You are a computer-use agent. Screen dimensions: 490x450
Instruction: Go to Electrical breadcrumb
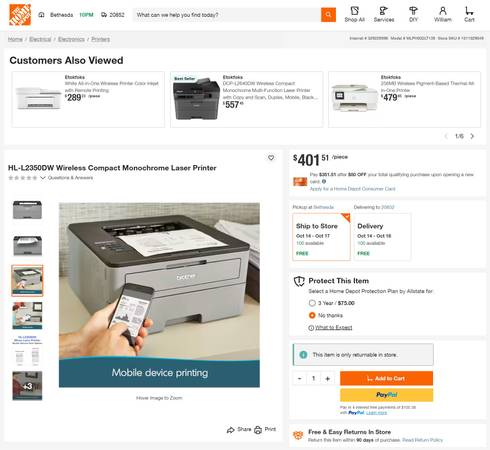40,39
